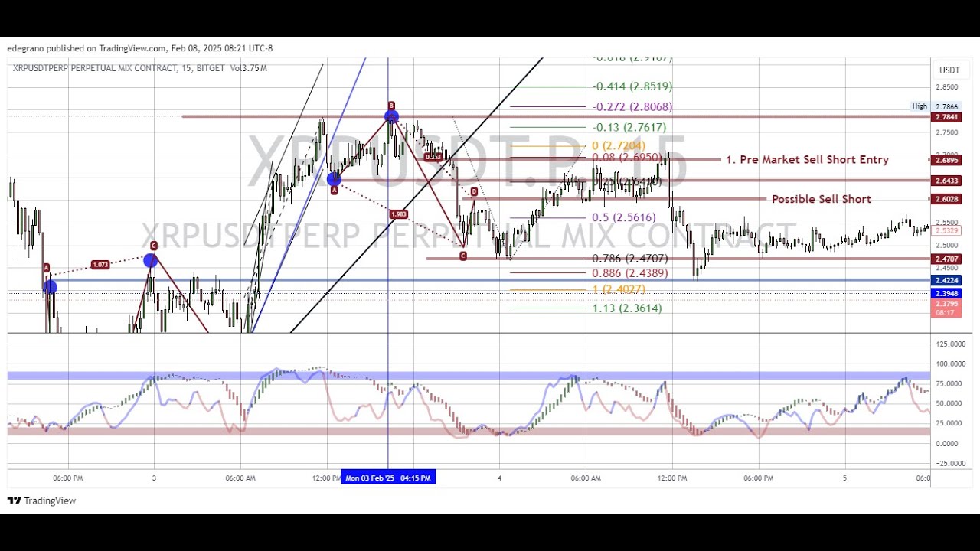The image size is (980, 551).
Task: Click the 'Possible Sell Short' annotation text
Action: (x=822, y=199)
